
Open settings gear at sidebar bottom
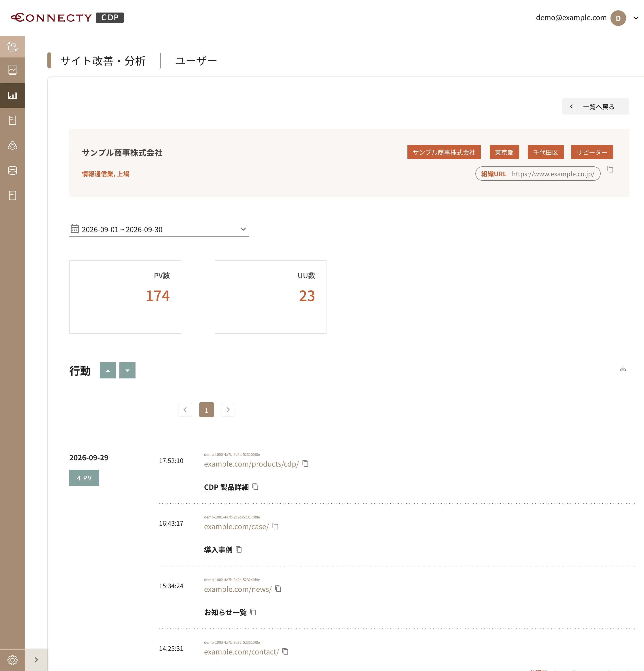(x=12, y=660)
